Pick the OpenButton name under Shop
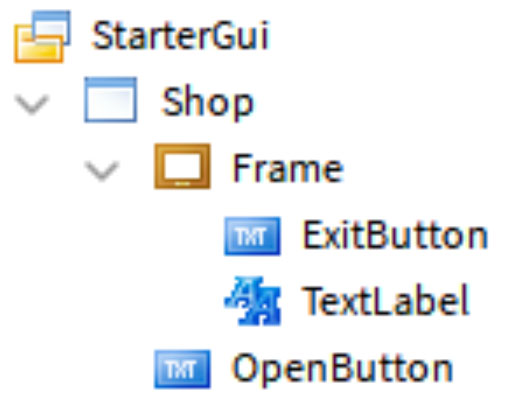This screenshot has height=403, width=507. [342, 368]
